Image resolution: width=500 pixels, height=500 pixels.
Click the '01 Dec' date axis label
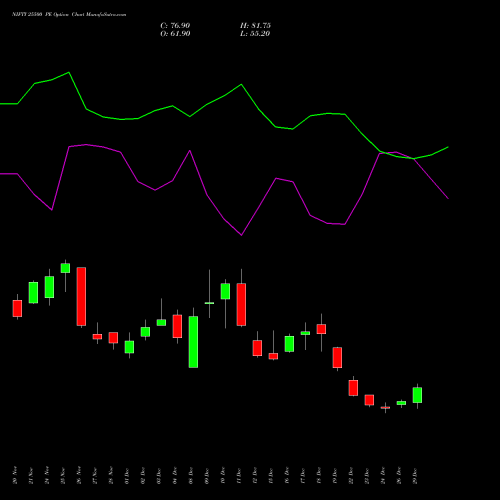click(x=127, y=476)
